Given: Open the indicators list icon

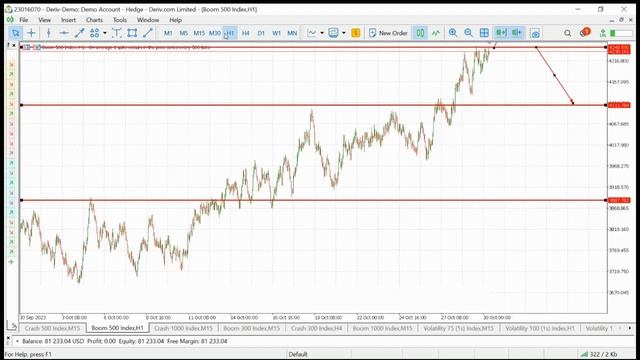Looking at the screenshot, I should 312,33.
